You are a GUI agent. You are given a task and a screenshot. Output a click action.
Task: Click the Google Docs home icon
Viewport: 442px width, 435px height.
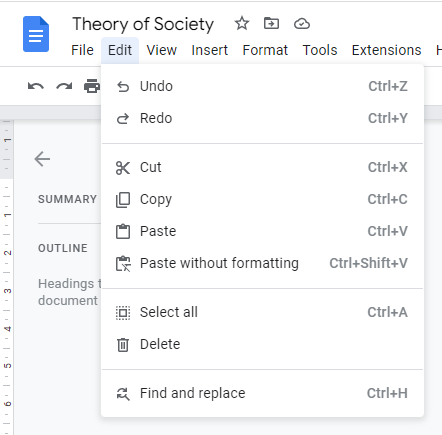pyautogui.click(x=36, y=34)
